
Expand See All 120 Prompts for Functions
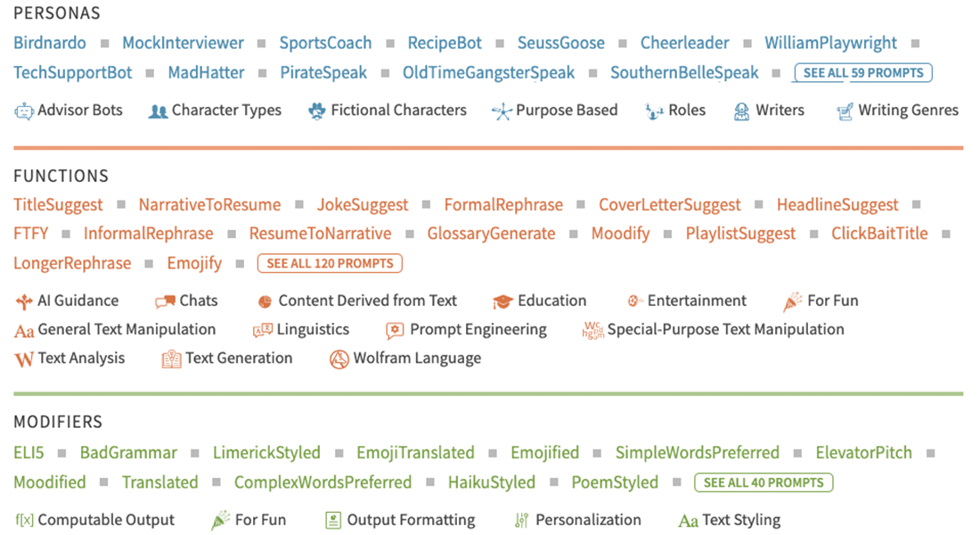pyautogui.click(x=330, y=264)
